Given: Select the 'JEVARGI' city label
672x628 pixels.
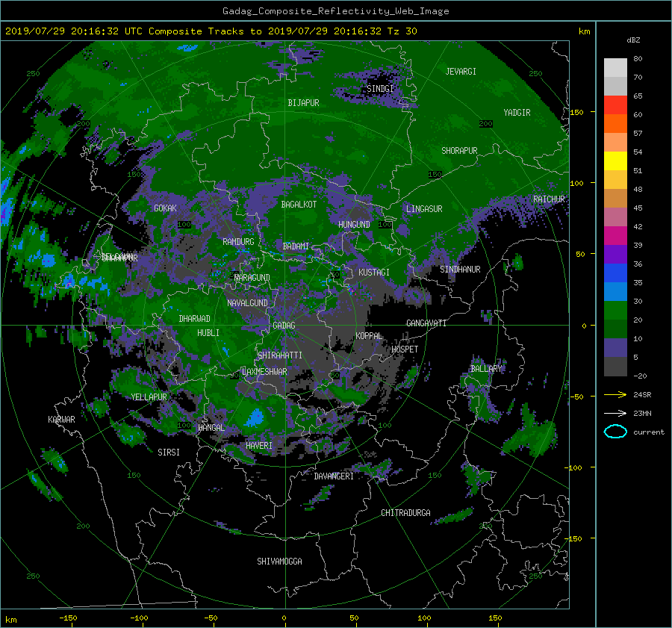Looking at the screenshot, I should (x=461, y=72).
